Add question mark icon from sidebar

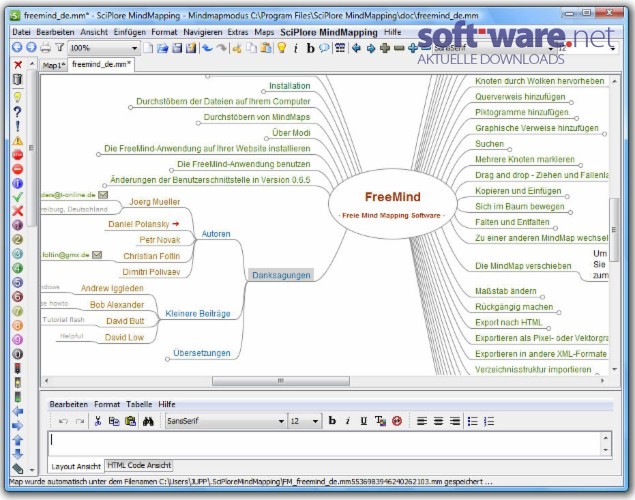[x=17, y=112]
